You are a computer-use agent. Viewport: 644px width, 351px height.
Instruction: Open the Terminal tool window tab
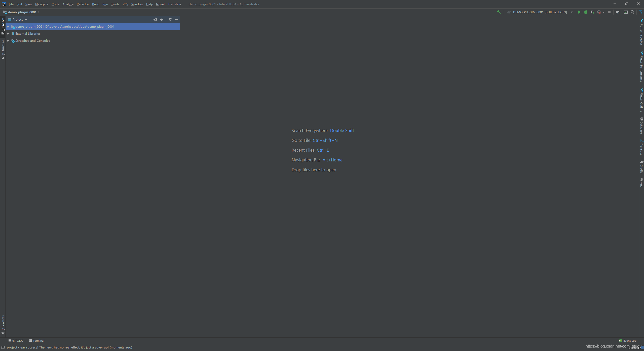tap(36, 341)
